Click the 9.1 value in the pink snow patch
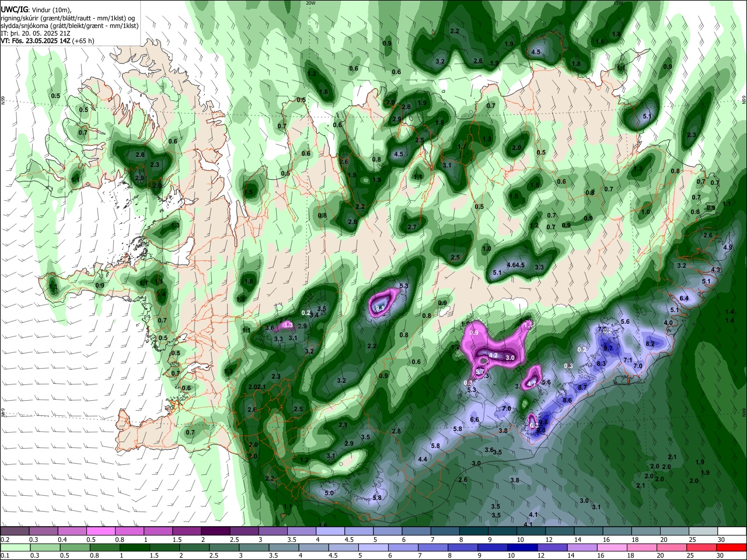 click(380, 308)
